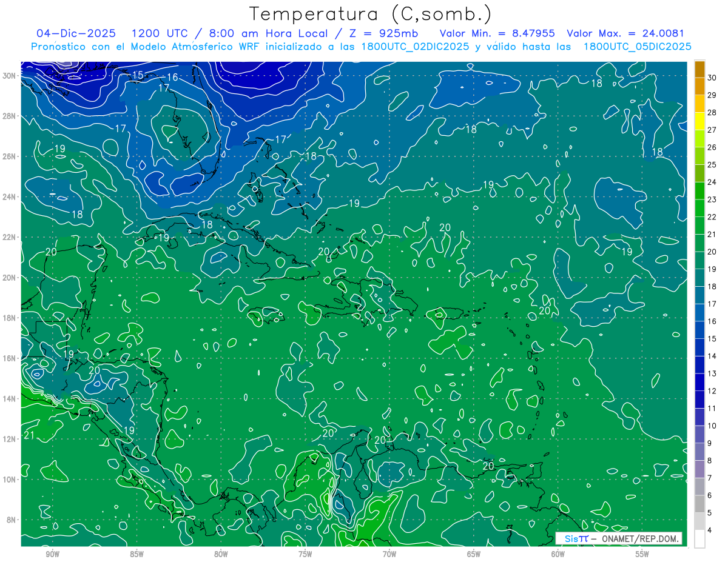The width and height of the screenshot is (728, 562).
Task: Click the "60W" longitude axis label
Action: click(558, 554)
